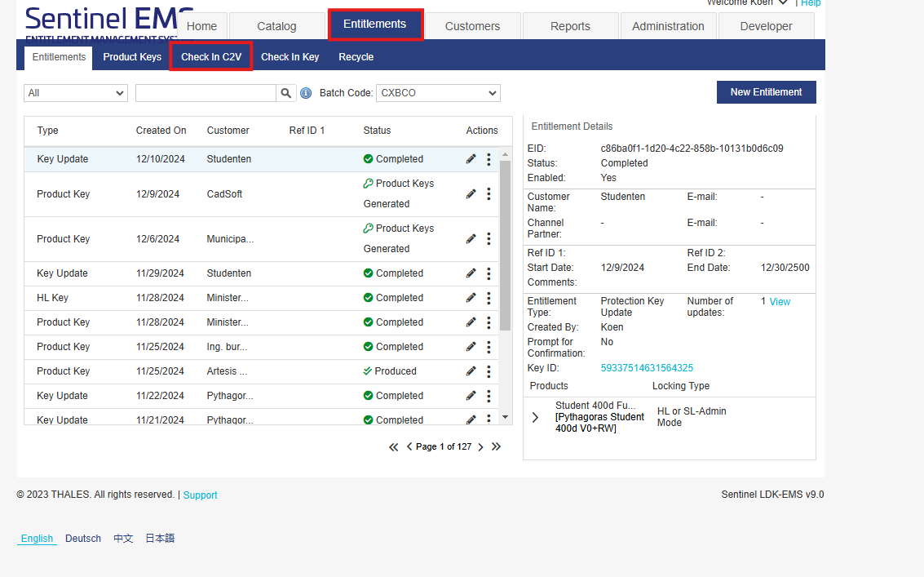Select the Entitlements sub-tab
Viewport: 924px width, 577px height.
pyautogui.click(x=59, y=57)
